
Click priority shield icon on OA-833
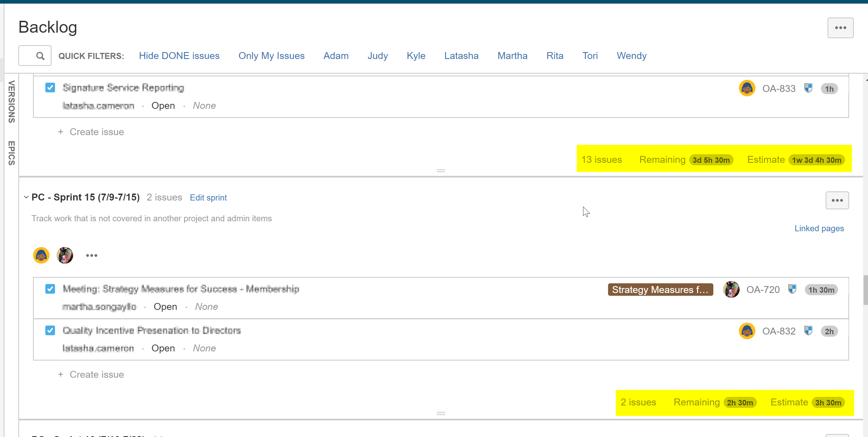point(808,88)
